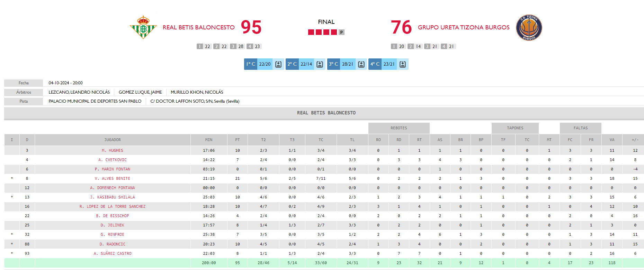Open player P. Marin Fontan profile
The image size is (644, 270).
113,169
